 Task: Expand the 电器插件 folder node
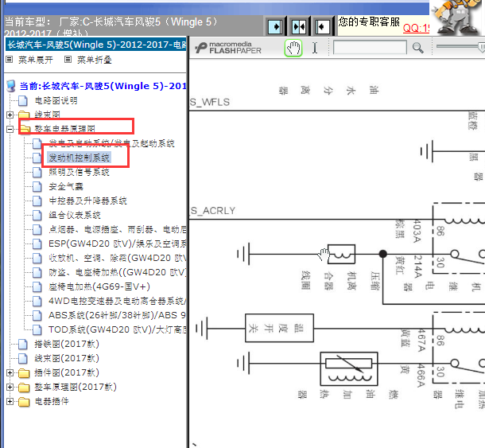tap(10, 402)
